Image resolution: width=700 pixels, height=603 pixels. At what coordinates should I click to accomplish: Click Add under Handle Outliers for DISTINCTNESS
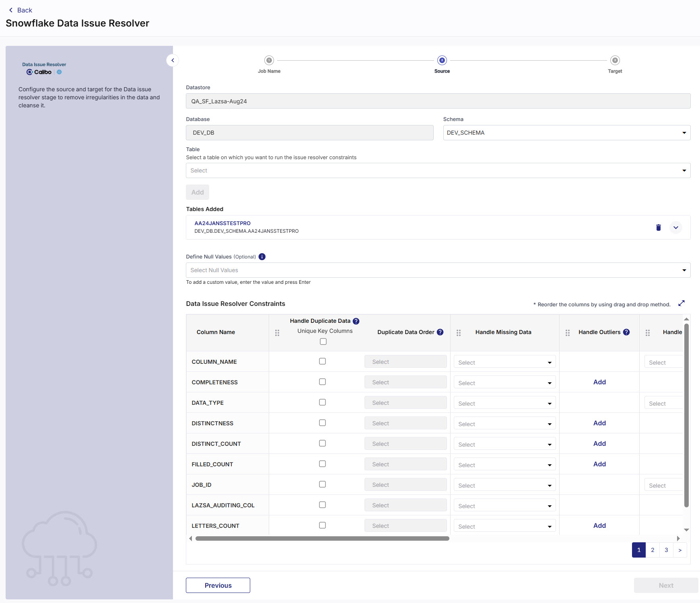(x=599, y=423)
